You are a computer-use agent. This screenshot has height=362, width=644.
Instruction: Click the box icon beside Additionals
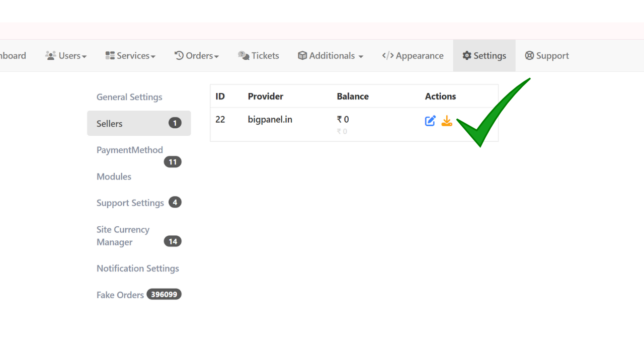(x=302, y=55)
